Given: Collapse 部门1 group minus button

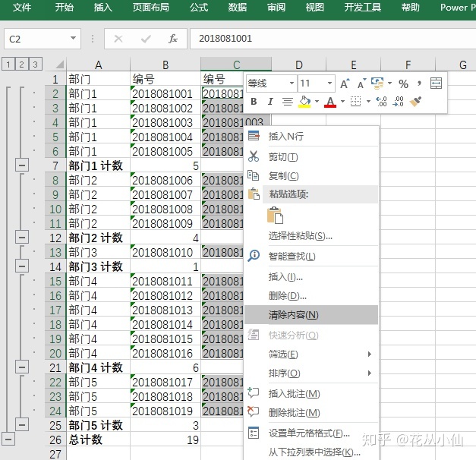Looking at the screenshot, I should coord(22,165).
